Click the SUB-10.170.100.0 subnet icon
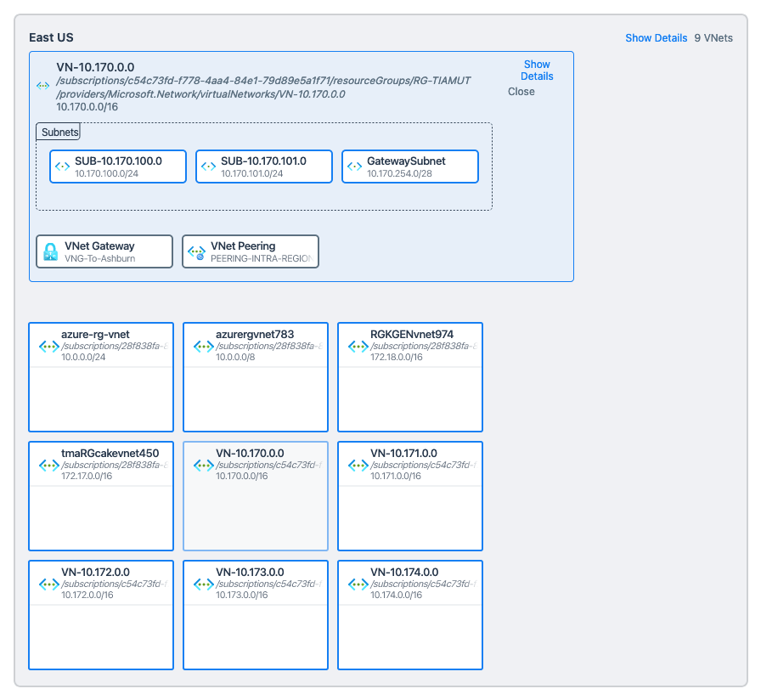The image size is (761, 700). point(62,167)
